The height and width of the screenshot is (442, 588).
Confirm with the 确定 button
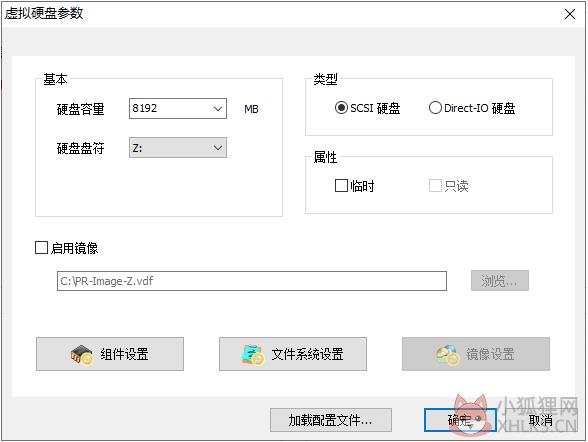(460, 420)
